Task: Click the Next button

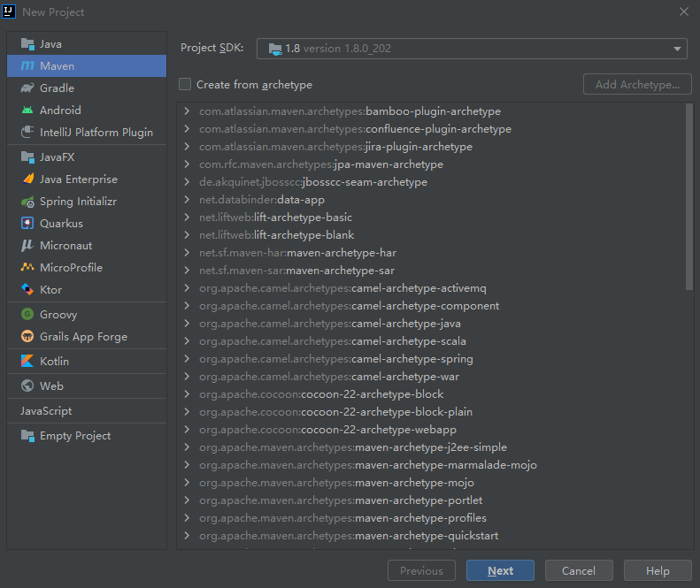Action: click(x=500, y=570)
